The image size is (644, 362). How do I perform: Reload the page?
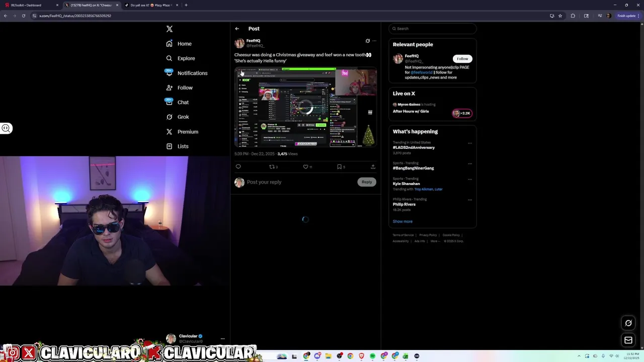[23, 16]
